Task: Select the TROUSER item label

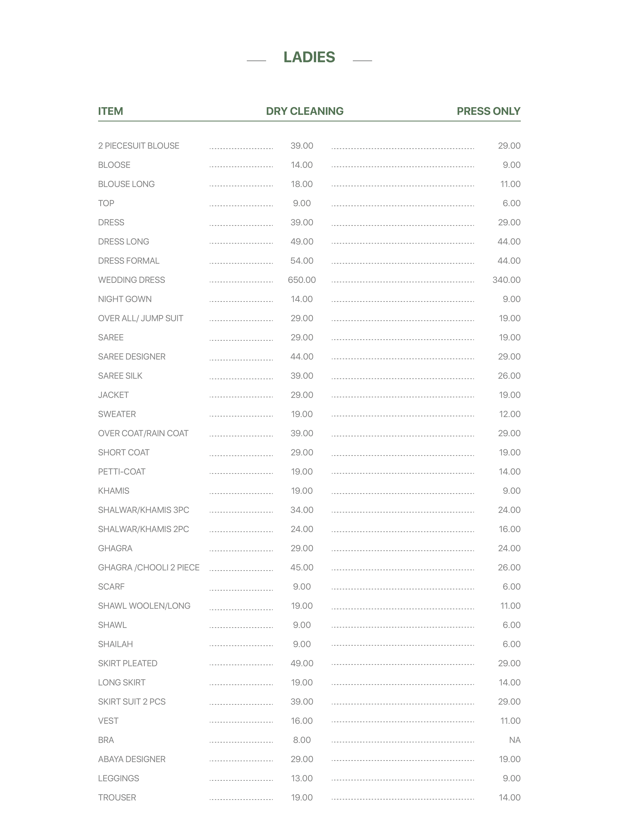Action: coord(117,797)
